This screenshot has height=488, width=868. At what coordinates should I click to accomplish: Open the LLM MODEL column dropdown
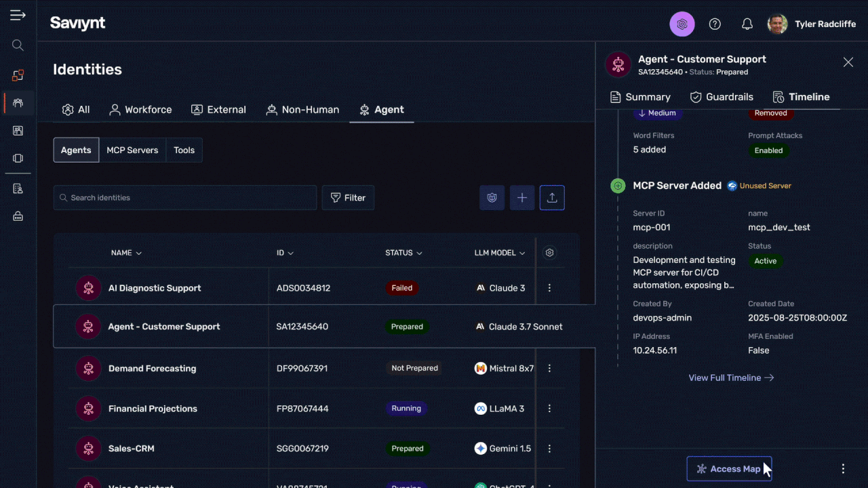[500, 253]
